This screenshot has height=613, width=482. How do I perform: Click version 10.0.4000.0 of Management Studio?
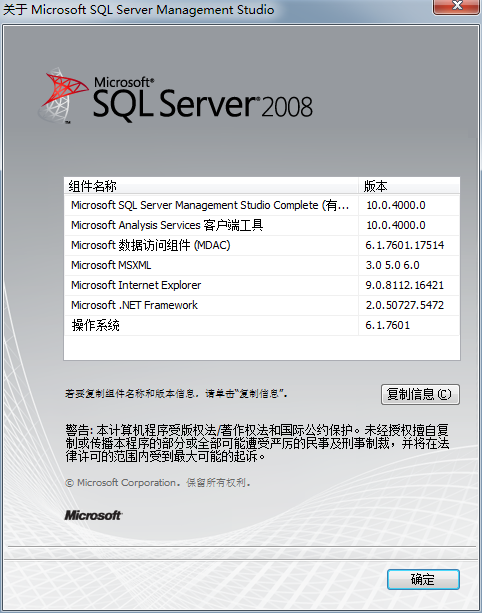pos(396,205)
